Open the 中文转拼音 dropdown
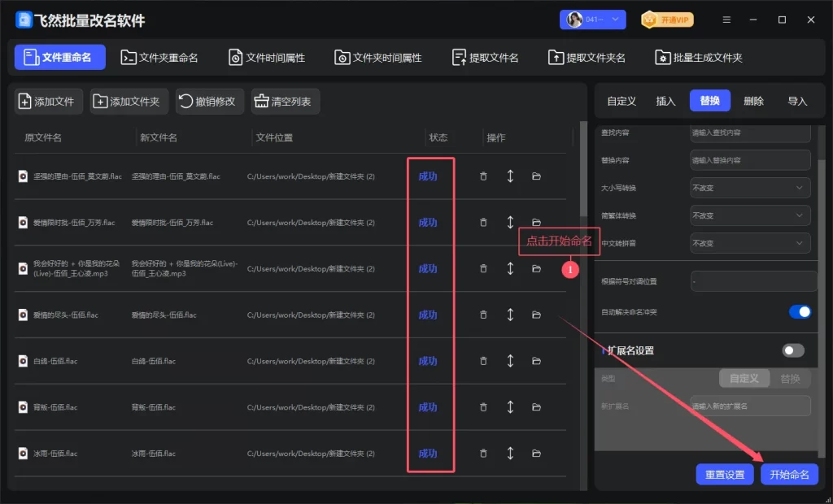Screen dimensions: 833x504 (x=749, y=243)
